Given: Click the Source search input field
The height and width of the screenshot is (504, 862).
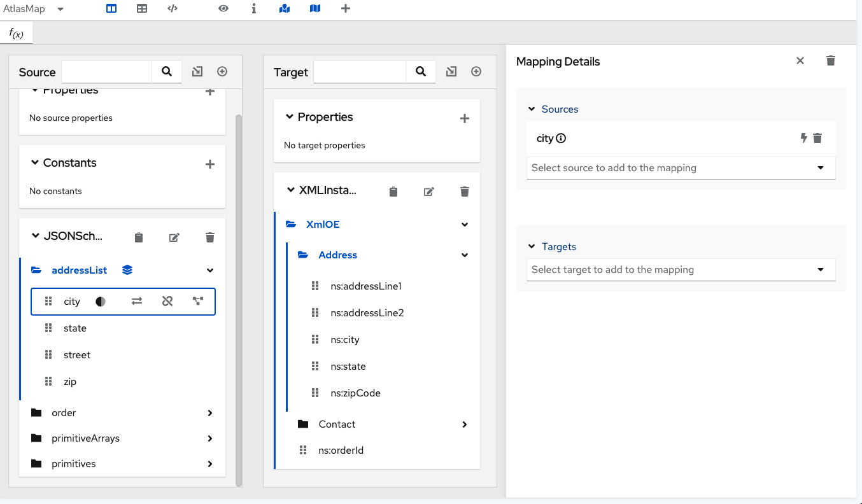Looking at the screenshot, I should [x=106, y=72].
